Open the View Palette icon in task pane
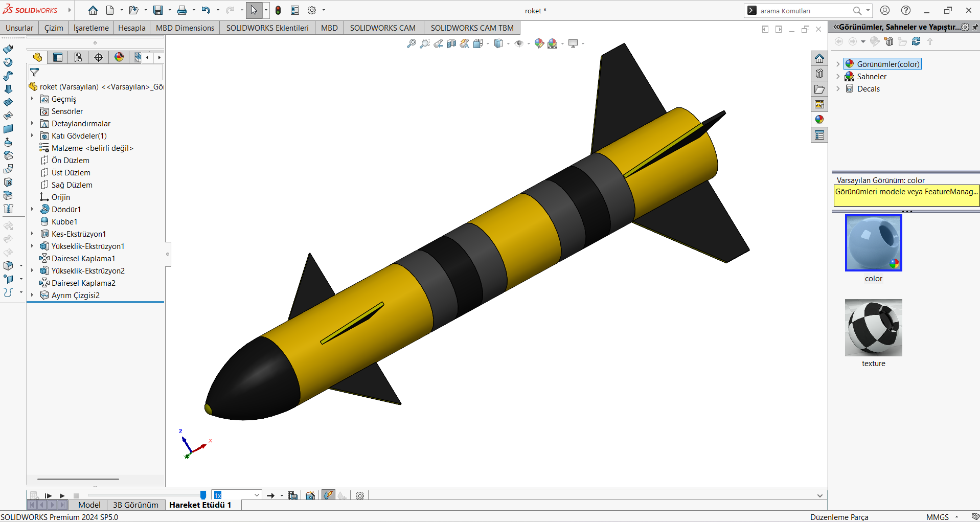This screenshot has height=522, width=980. (x=819, y=104)
